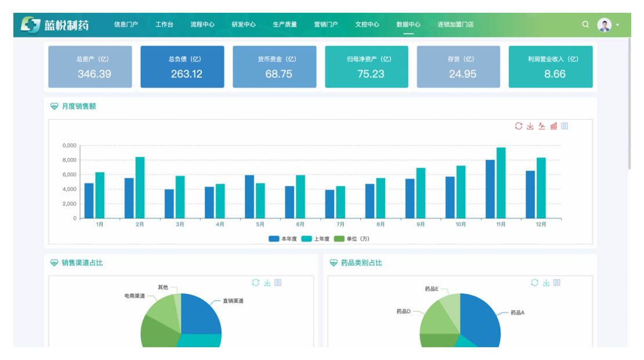The height and width of the screenshot is (360, 644).
Task: Expand the user account dropdown arrow
Action: pos(617,25)
